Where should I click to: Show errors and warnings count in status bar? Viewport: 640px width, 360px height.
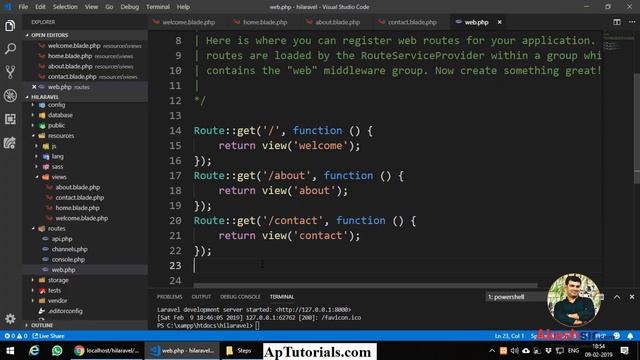tap(16, 336)
